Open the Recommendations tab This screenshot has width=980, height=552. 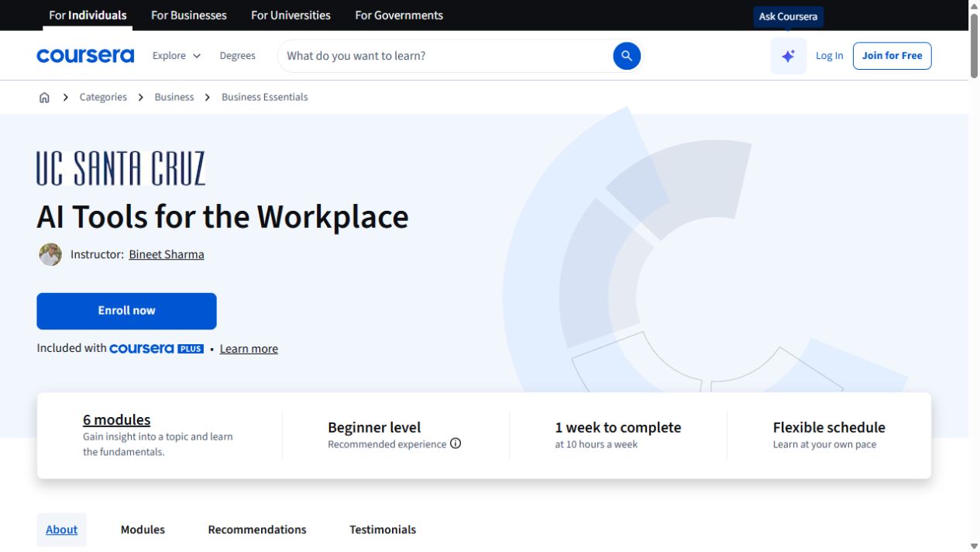[257, 530]
